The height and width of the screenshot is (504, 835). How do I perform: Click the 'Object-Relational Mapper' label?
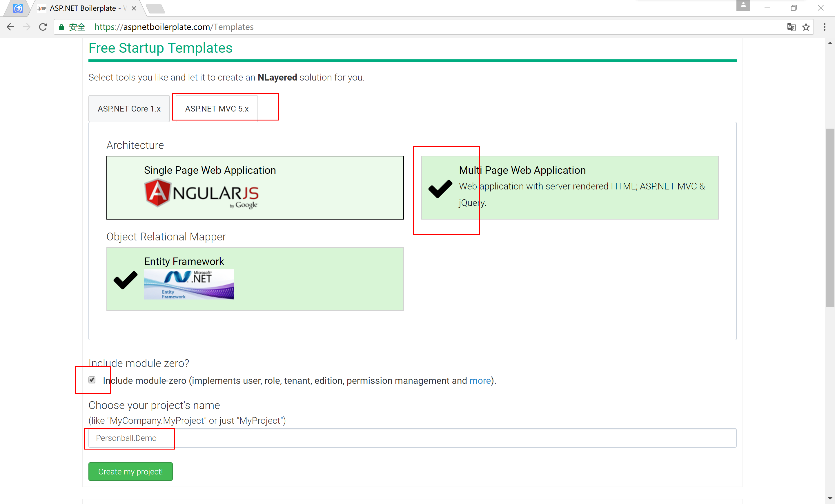tap(166, 237)
